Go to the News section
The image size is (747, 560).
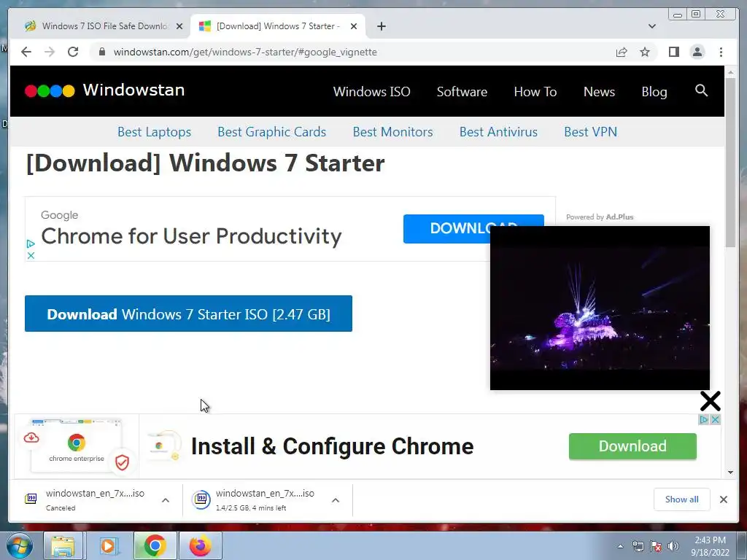(599, 91)
